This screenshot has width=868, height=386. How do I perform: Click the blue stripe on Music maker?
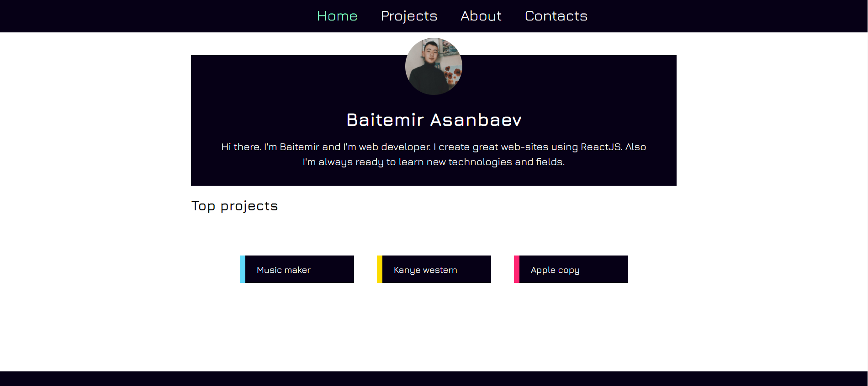coord(243,269)
